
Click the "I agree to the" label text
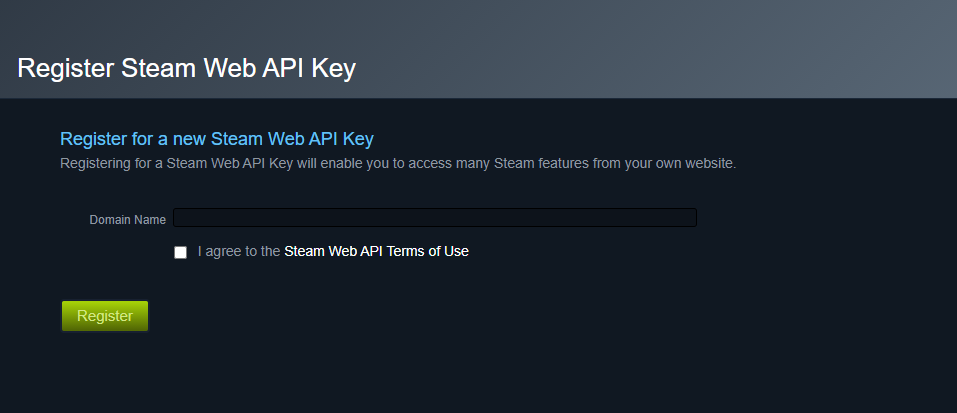point(239,252)
